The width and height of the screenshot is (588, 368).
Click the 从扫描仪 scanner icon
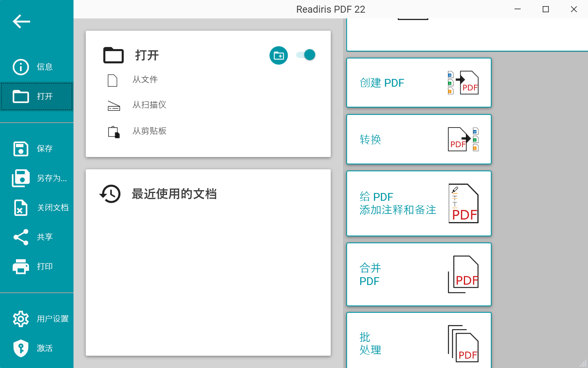click(114, 106)
